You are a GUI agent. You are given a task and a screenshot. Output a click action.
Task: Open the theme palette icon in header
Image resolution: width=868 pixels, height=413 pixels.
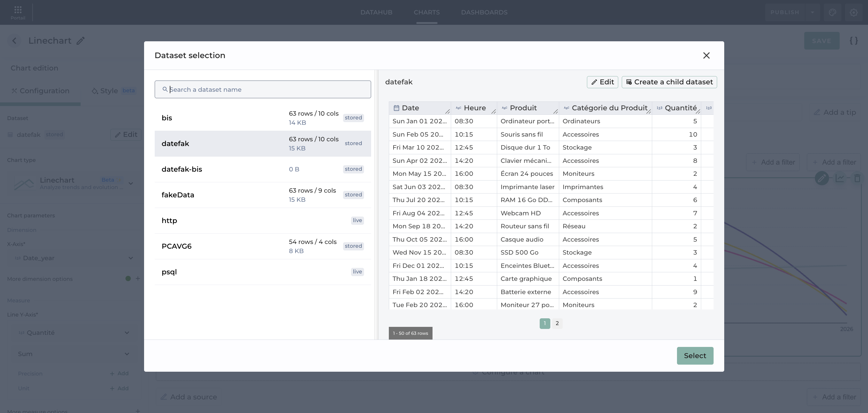832,12
